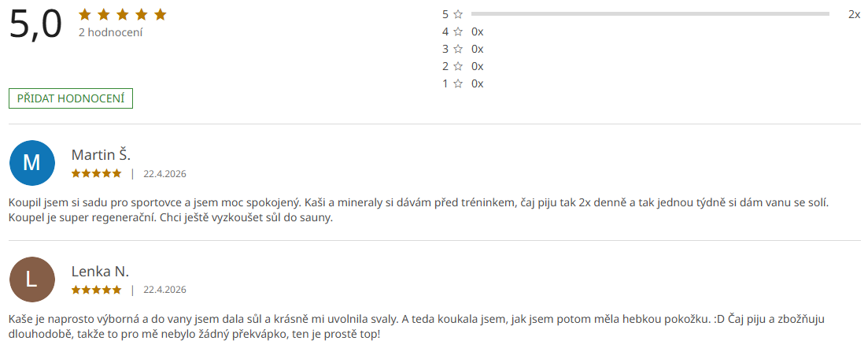Click the date 22.4.2026 on Martin's review
The width and height of the screenshot is (868, 348).
click(x=164, y=174)
